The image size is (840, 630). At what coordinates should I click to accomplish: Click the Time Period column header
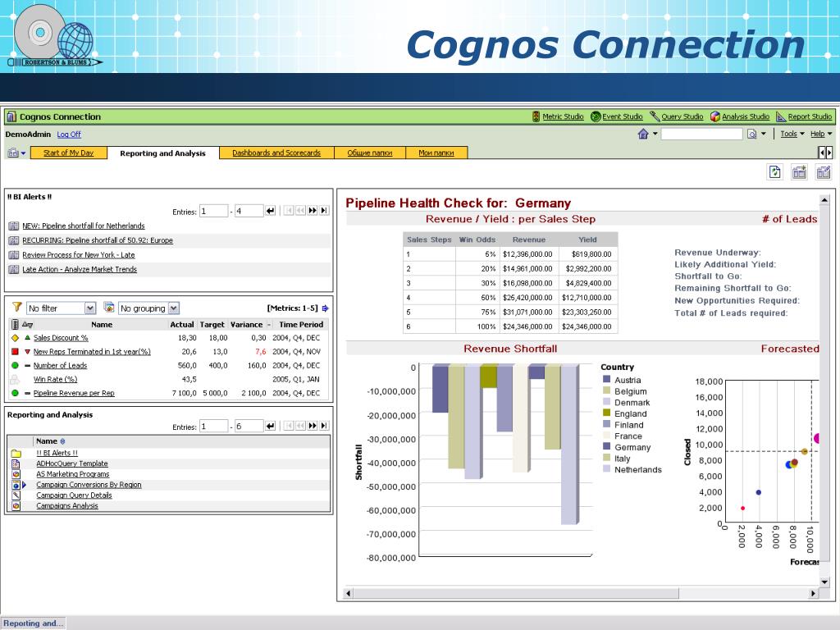(301, 325)
